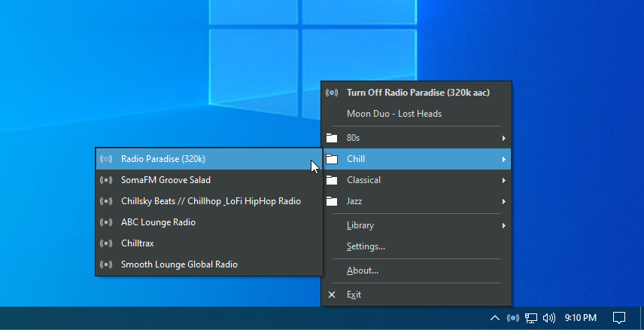The image size is (644, 330).
Task: Open the network icon in the system tray
Action: click(531, 318)
